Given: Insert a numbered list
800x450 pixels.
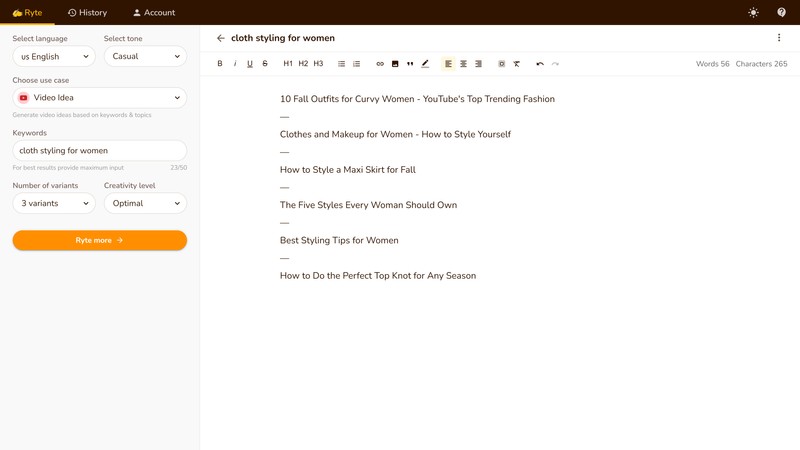Looking at the screenshot, I should pos(356,64).
